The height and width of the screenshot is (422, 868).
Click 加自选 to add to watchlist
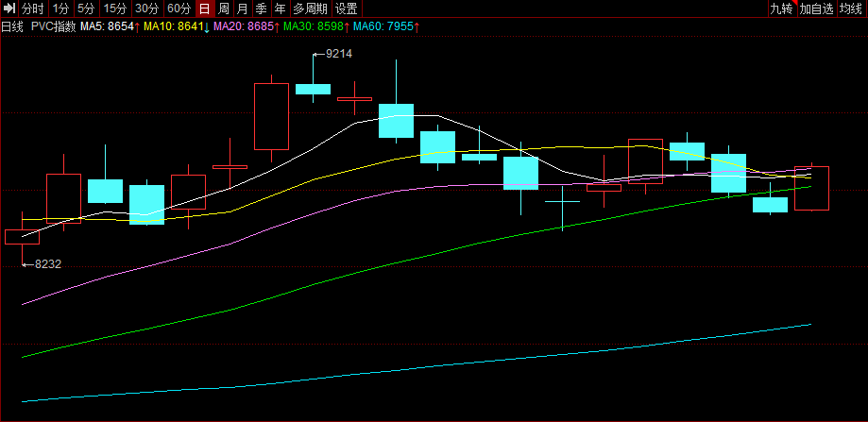(817, 8)
